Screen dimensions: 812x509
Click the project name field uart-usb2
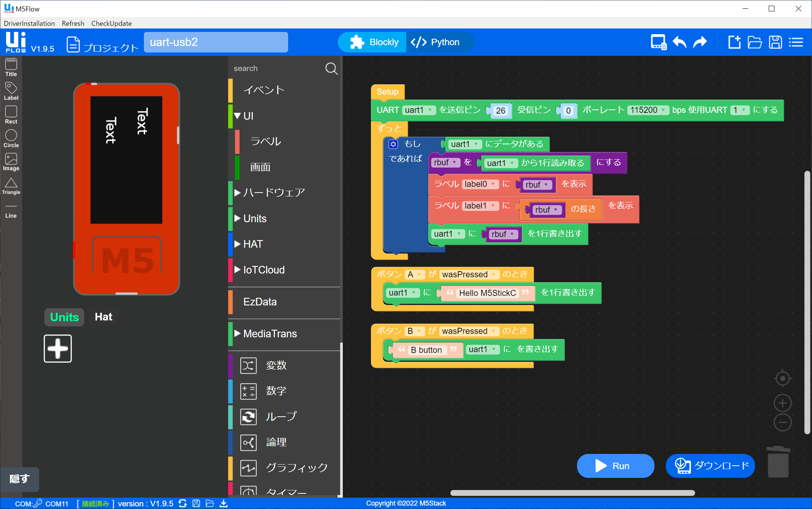pos(216,42)
